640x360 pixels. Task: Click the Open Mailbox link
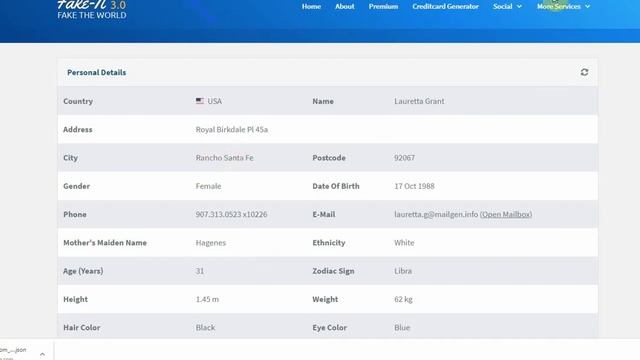click(x=506, y=214)
